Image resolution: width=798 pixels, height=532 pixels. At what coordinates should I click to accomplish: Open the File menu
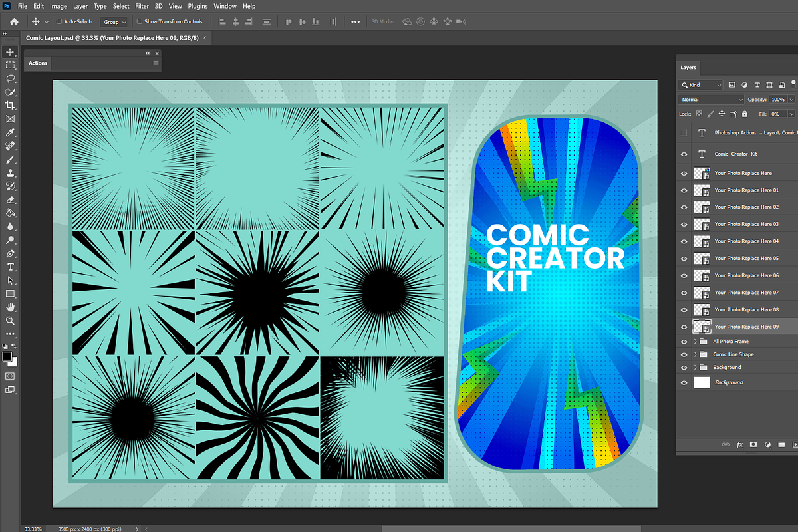pyautogui.click(x=23, y=6)
